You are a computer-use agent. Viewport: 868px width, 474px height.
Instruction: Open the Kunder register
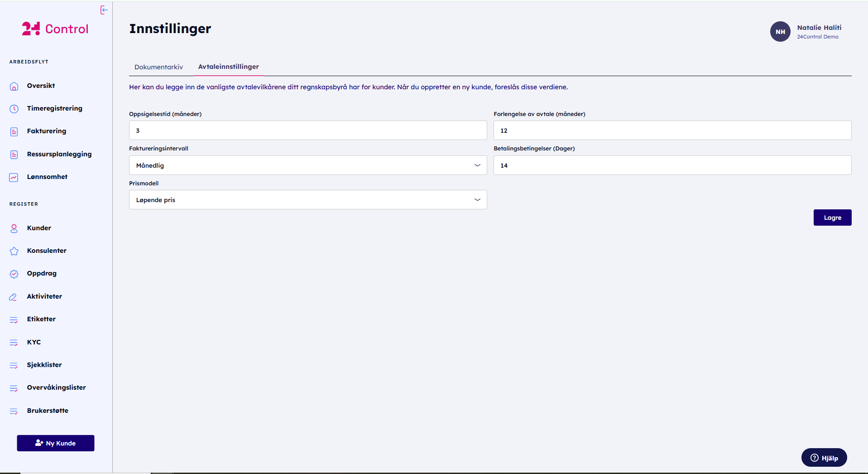pyautogui.click(x=39, y=228)
